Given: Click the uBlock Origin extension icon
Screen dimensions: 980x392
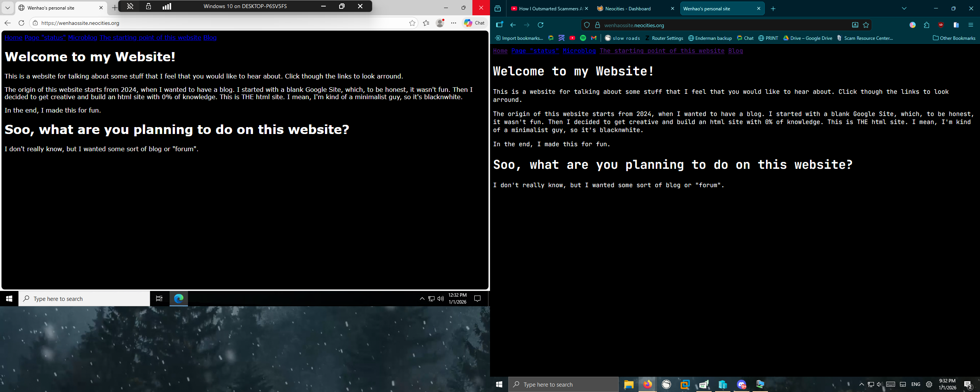Looking at the screenshot, I should pos(941,25).
